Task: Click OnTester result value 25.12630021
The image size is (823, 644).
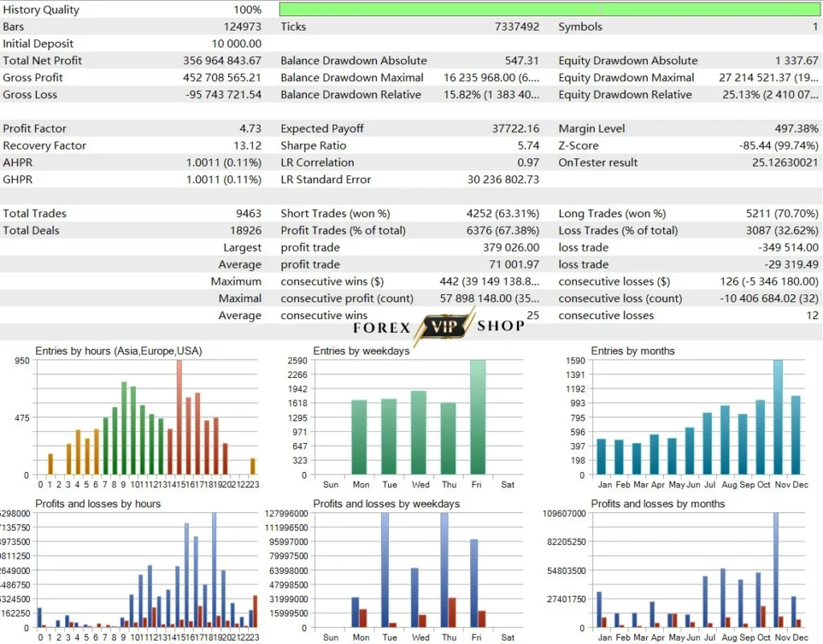Action: [785, 162]
